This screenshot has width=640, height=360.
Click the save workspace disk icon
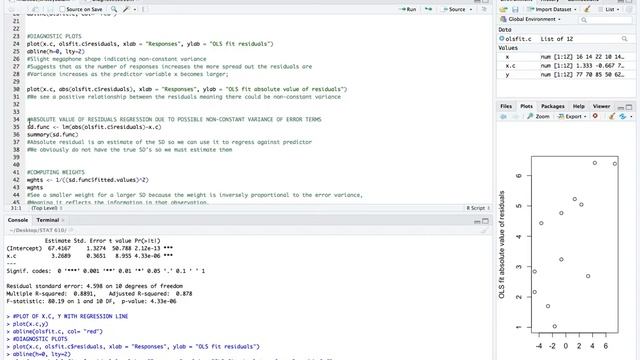point(515,9)
